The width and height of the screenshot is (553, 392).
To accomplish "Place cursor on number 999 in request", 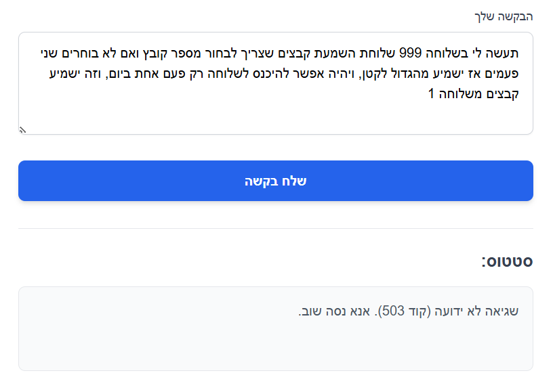I will click(x=410, y=52).
